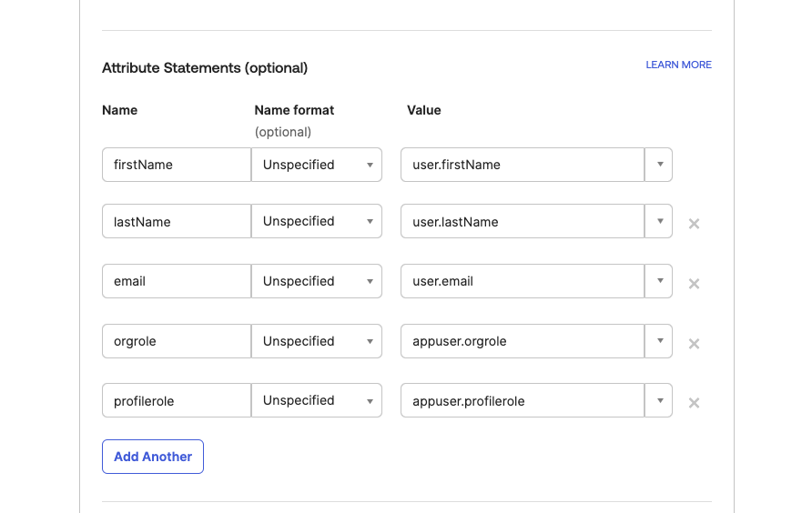812x513 pixels.
Task: Open value dropdown arrow for user.firstName
Action: click(x=658, y=165)
